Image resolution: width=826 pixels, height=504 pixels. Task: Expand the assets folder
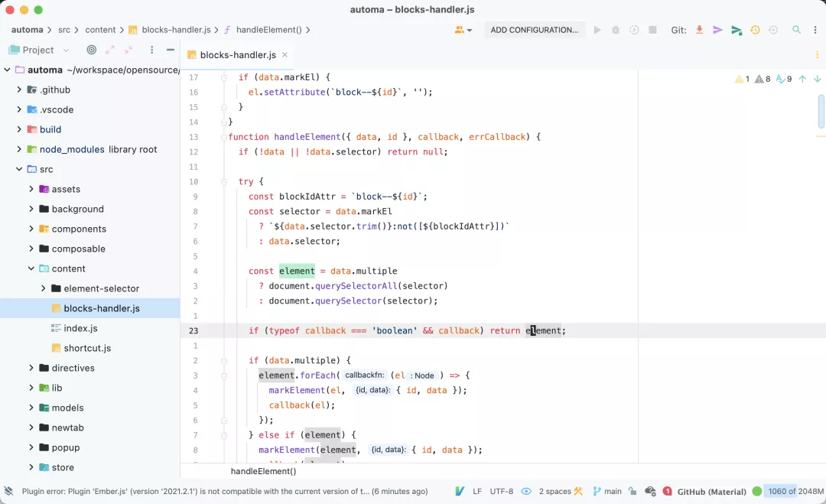[31, 189]
